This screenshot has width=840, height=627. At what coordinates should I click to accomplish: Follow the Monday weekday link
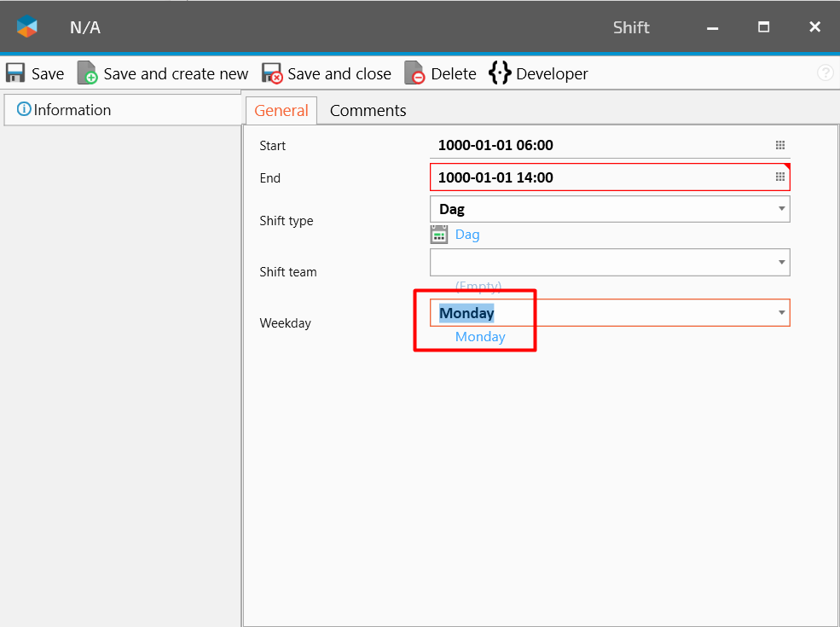pyautogui.click(x=480, y=337)
